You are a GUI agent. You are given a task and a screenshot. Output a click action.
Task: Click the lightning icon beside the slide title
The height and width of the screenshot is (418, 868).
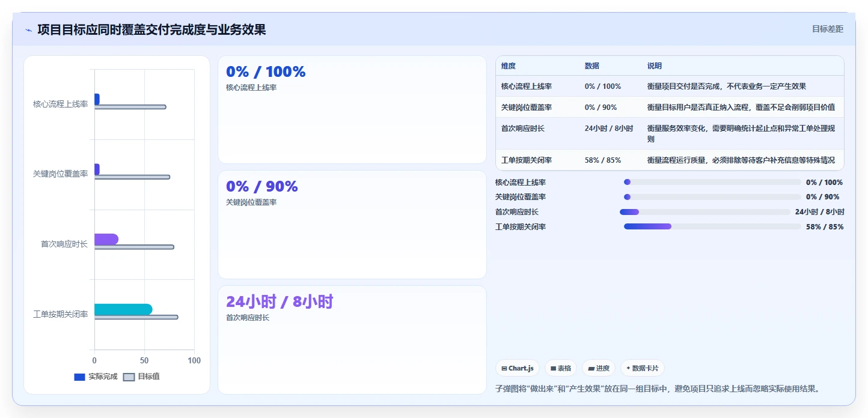28,30
